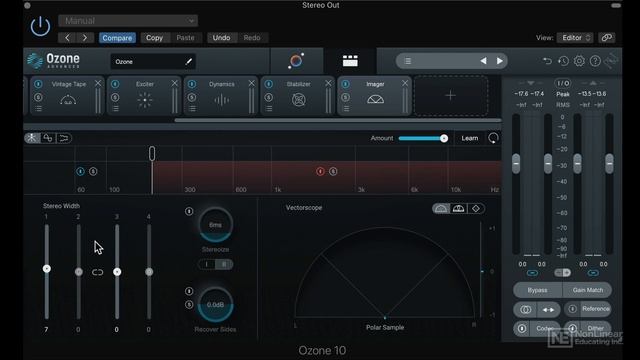Click the Compare button
The height and width of the screenshot is (360, 640).
click(117, 38)
